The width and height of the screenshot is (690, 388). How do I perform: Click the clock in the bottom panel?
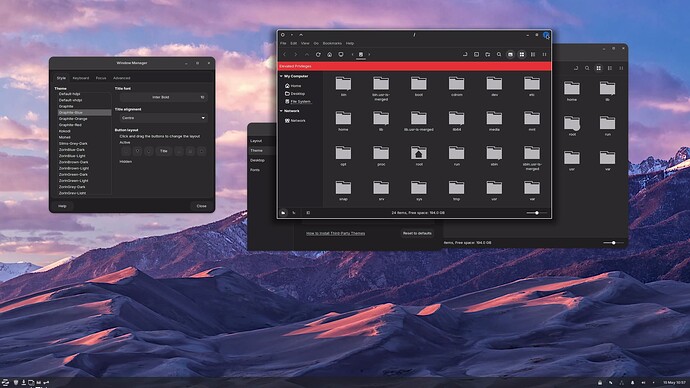click(674, 383)
